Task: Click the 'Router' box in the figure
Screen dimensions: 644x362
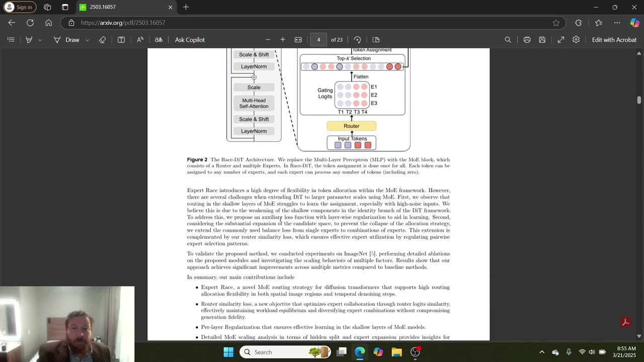Action: pos(351,126)
